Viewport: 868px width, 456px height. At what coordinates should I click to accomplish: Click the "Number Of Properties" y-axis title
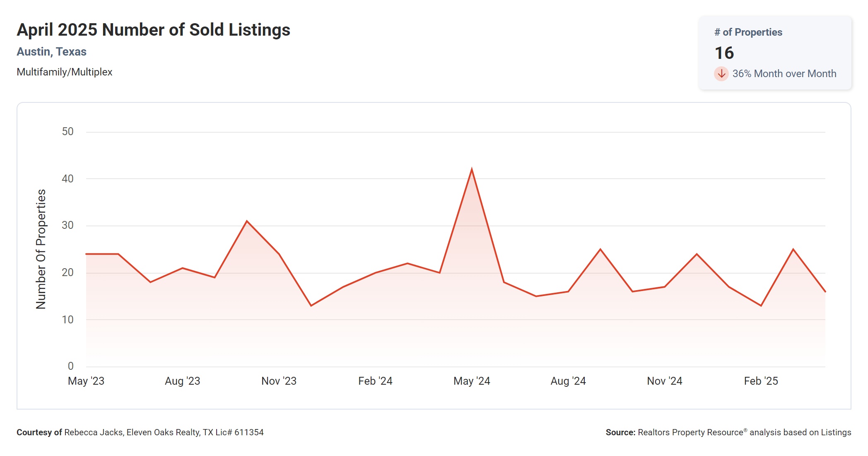(41, 249)
